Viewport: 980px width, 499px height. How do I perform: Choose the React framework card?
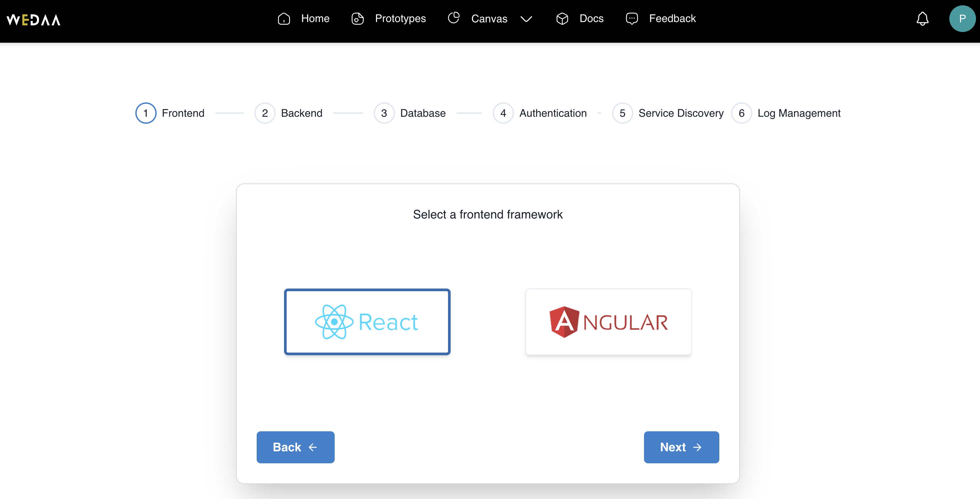click(367, 322)
